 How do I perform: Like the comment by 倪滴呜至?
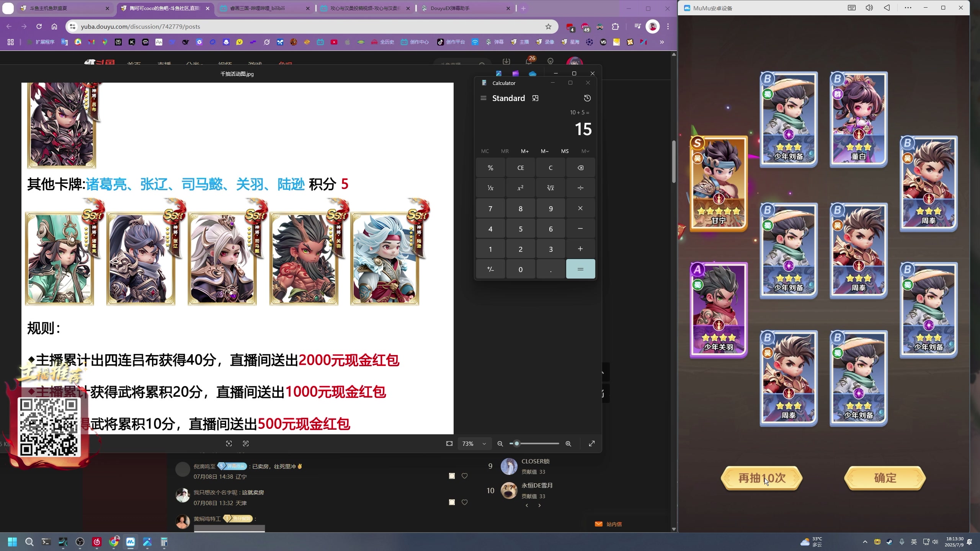click(x=464, y=476)
